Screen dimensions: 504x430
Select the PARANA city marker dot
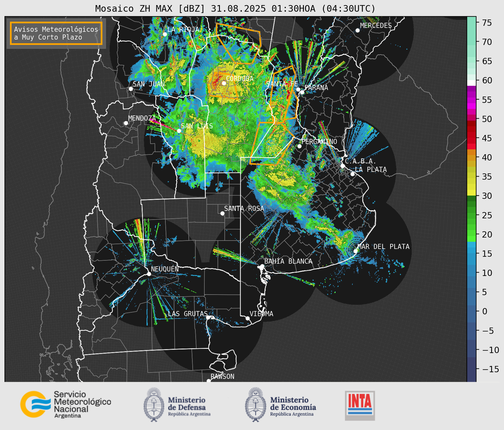point(302,92)
